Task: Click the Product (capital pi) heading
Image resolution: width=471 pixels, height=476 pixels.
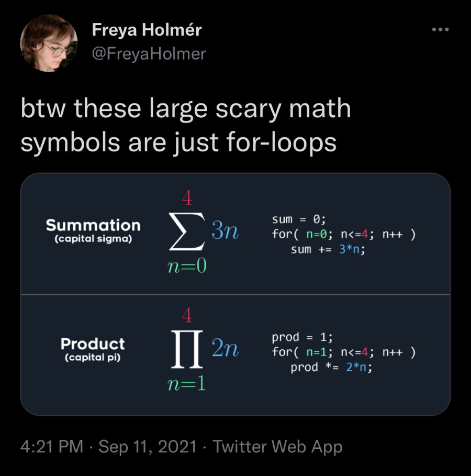Action: pyautogui.click(x=93, y=349)
